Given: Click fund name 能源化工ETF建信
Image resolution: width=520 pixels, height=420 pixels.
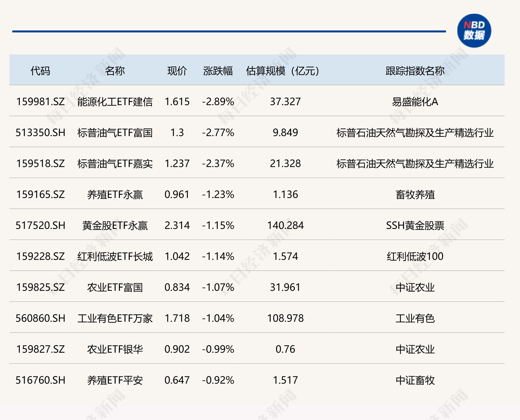Looking at the screenshot, I should click(x=115, y=102).
